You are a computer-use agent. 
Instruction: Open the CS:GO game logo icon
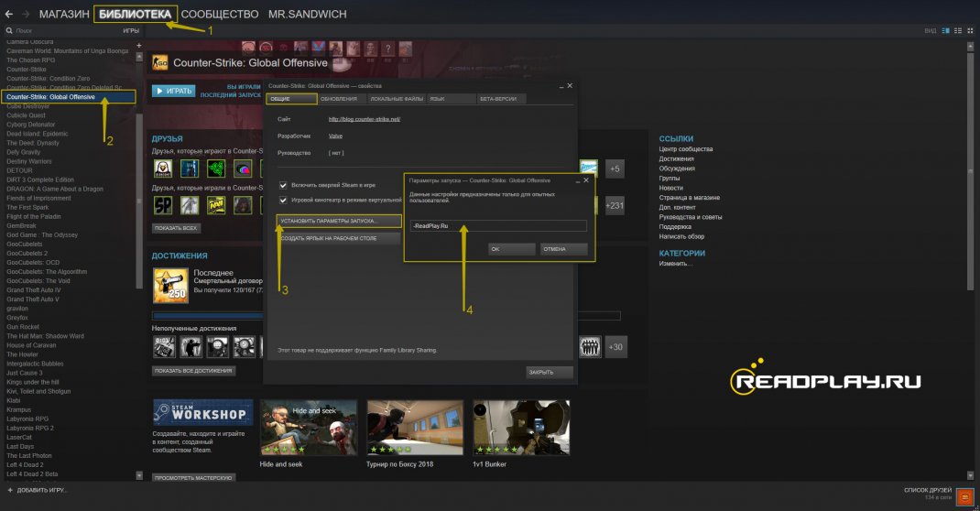(x=160, y=62)
